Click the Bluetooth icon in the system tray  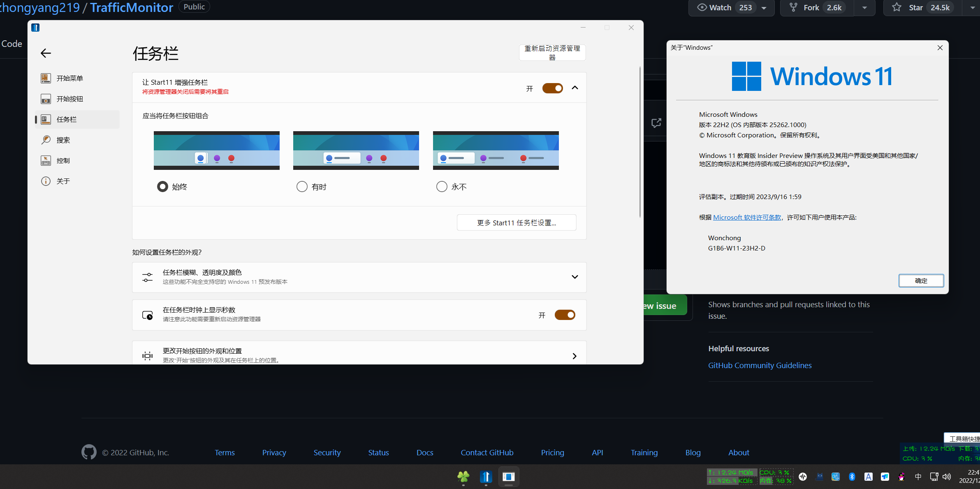coord(852,477)
